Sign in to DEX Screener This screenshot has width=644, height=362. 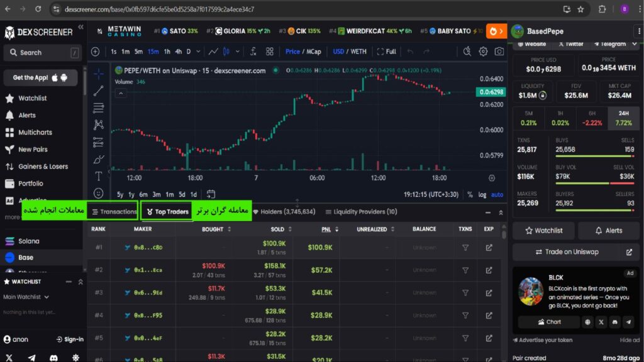(70, 339)
